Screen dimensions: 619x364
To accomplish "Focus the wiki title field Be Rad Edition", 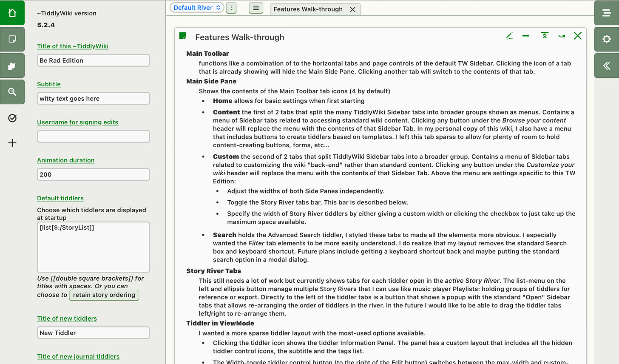I will pyautogui.click(x=94, y=60).
